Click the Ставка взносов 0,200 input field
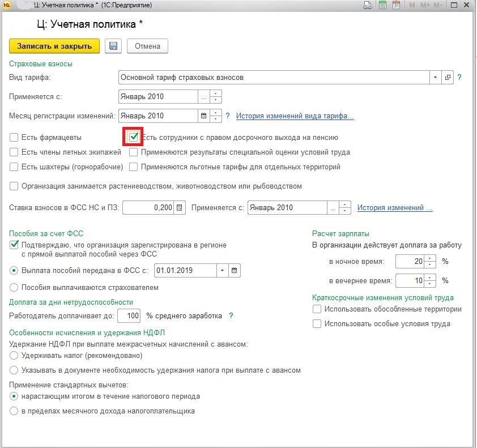 point(148,208)
